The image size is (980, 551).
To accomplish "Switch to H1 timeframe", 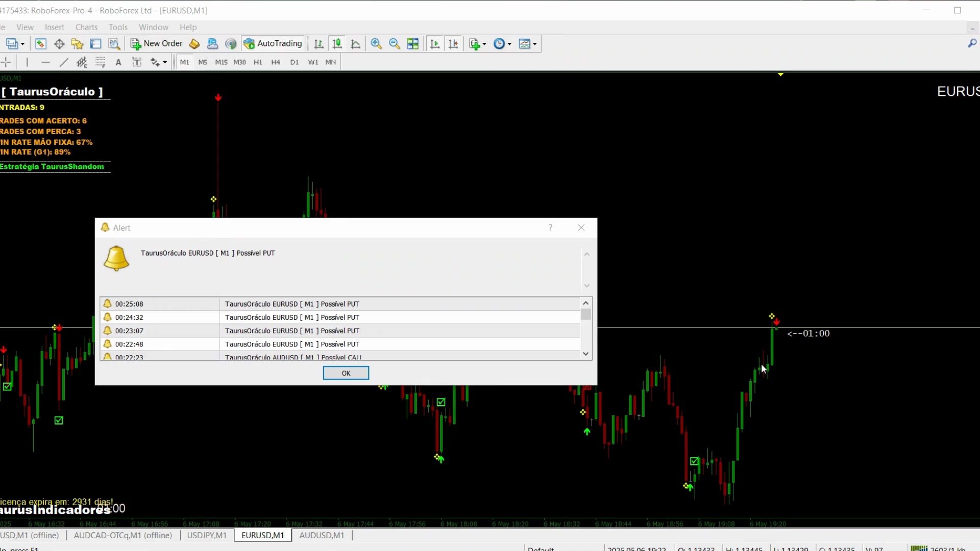I will (x=258, y=62).
